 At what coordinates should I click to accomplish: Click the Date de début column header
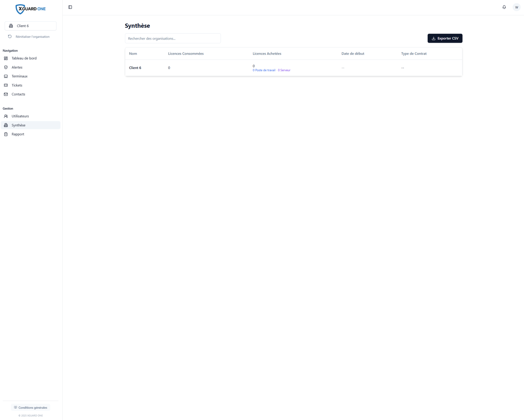(x=353, y=54)
